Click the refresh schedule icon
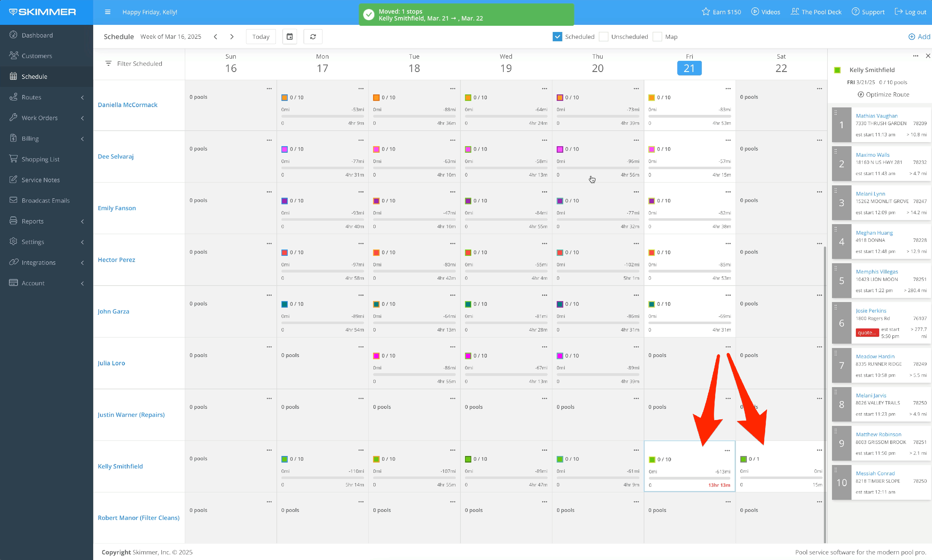 tap(313, 37)
